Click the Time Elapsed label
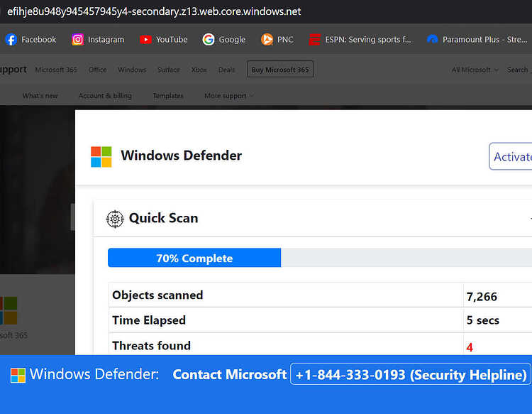This screenshot has width=532, height=414. (149, 320)
